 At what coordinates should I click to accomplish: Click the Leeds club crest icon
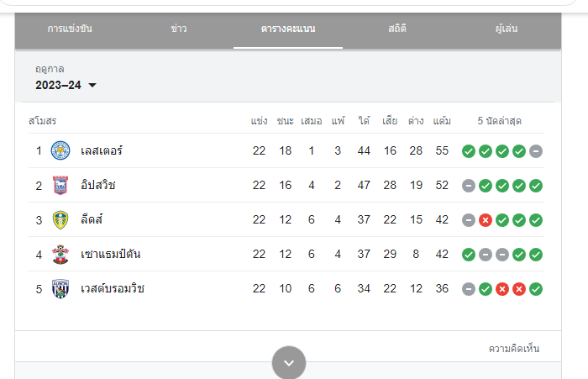pos(60,220)
